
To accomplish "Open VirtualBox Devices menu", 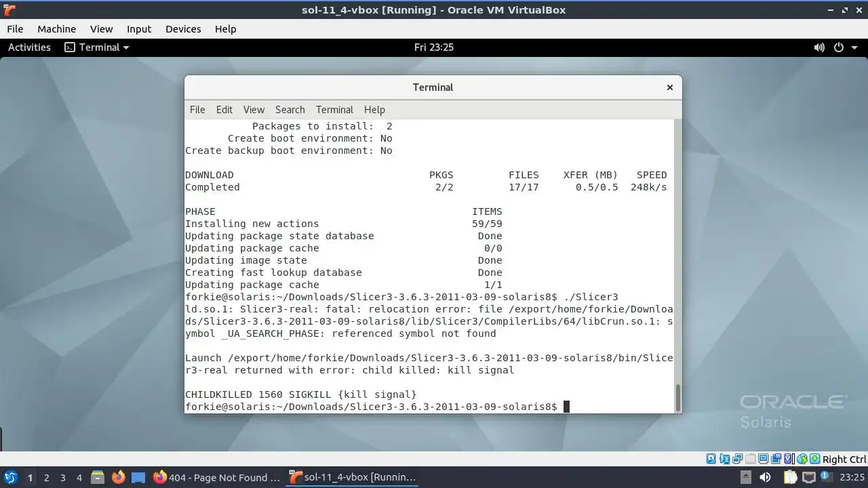I will (183, 29).
